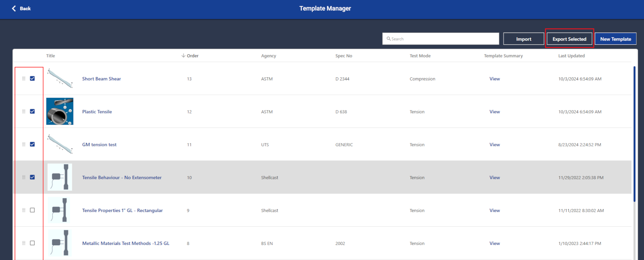644x260 pixels.
Task: View template summary for Plastic Tensile
Action: [495, 112]
